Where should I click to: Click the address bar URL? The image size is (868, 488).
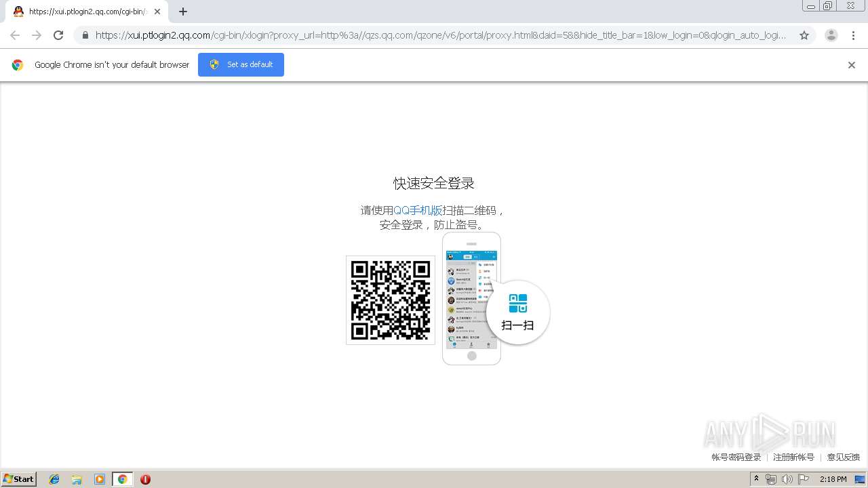click(x=441, y=35)
